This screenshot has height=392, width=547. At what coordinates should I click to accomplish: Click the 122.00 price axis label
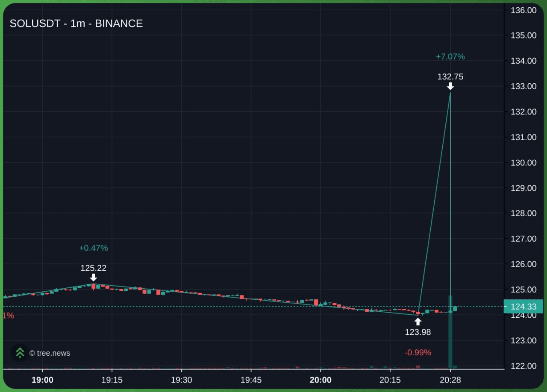pyautogui.click(x=523, y=366)
